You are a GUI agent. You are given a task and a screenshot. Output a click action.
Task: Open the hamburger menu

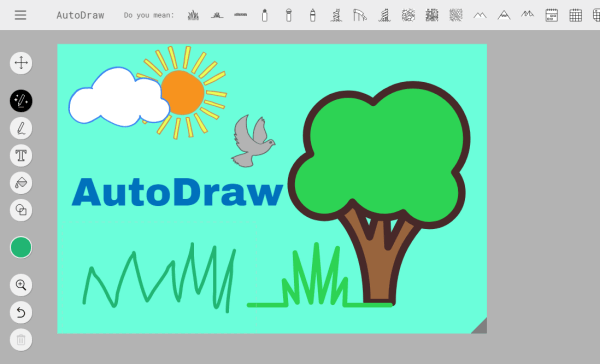coord(20,15)
